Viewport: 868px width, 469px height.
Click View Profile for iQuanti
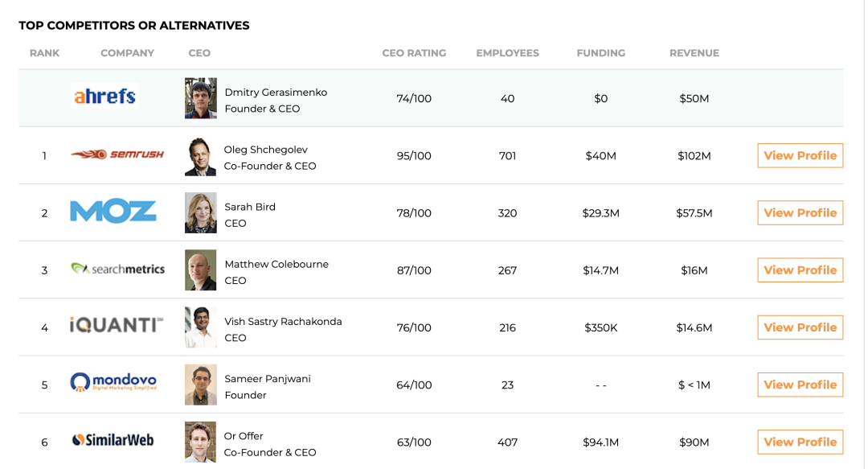pos(800,327)
